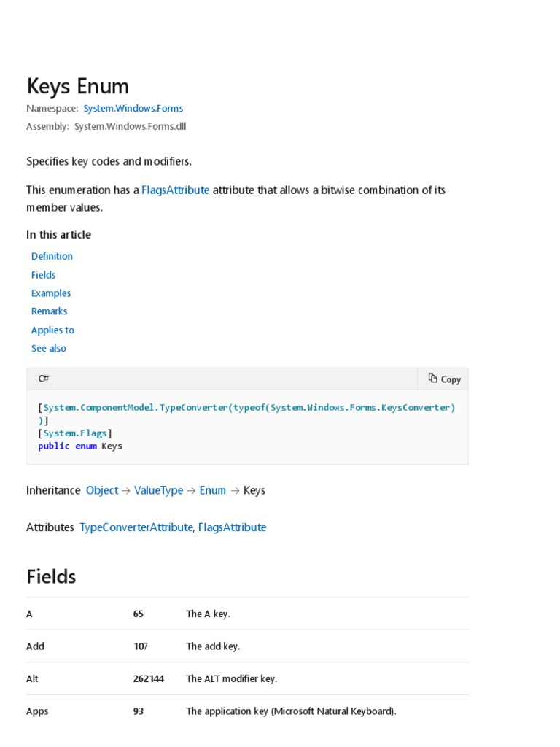The image size is (560, 747).
Task: Open the System.Windows.Forms namespace link
Action: click(x=133, y=108)
